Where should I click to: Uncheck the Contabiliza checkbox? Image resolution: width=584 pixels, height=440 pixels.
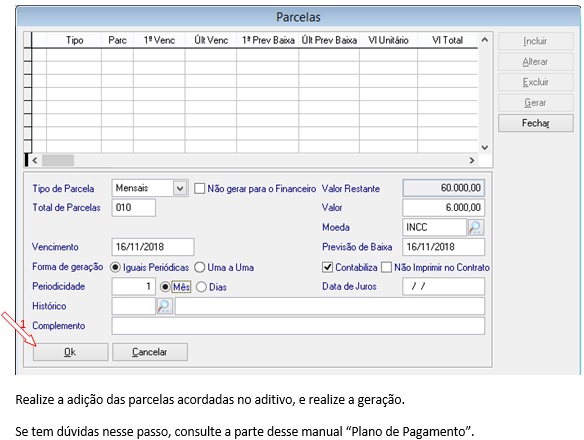coord(327,267)
